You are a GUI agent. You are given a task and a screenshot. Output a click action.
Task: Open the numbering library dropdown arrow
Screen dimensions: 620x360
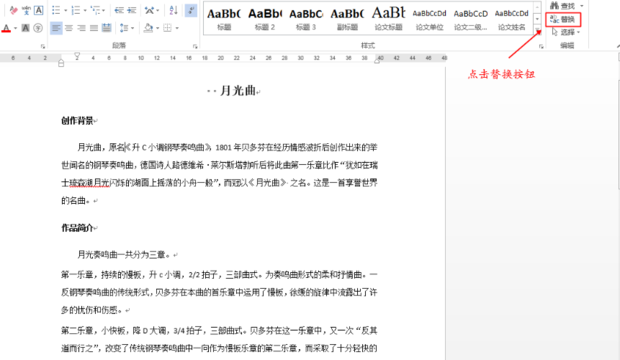pos(85,10)
